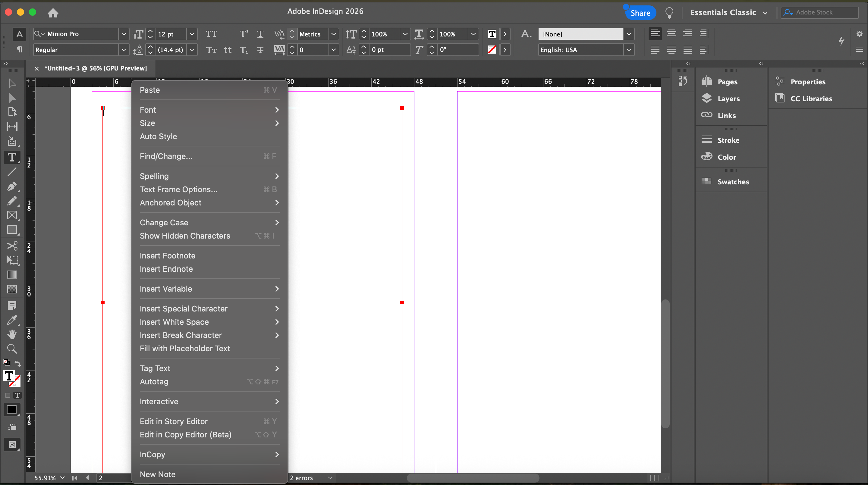The width and height of the screenshot is (868, 485).
Task: Pick the Eyedropper tool
Action: (x=12, y=320)
